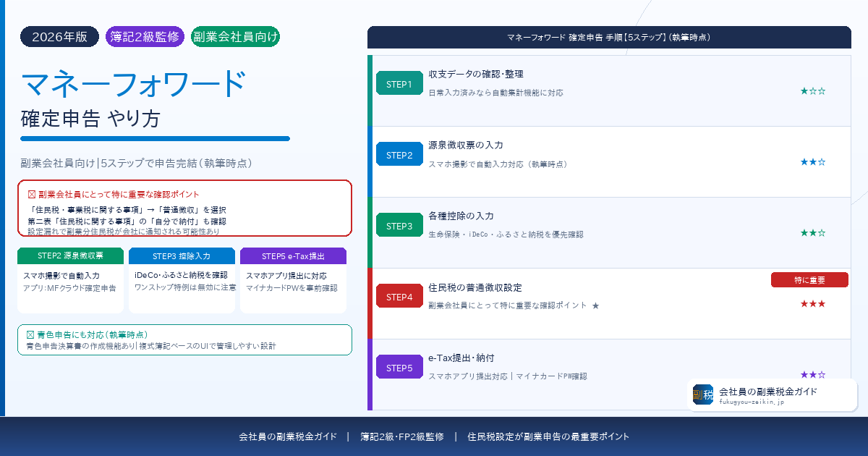Viewport: 868px width, 456px height.
Task: Click the red 特に重要 badge
Action: coord(809,279)
